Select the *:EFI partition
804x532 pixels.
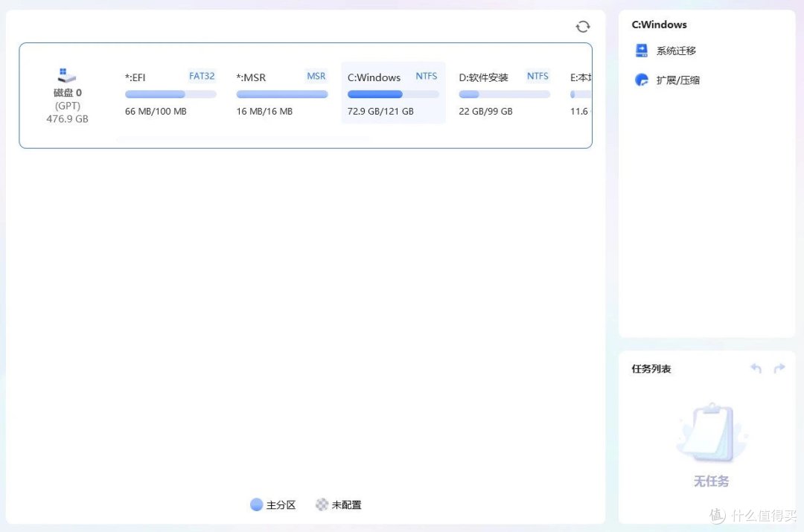[x=170, y=93]
